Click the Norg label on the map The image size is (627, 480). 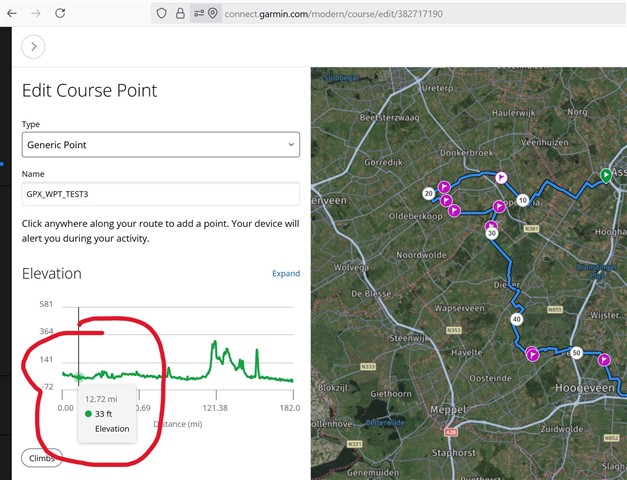(577, 112)
